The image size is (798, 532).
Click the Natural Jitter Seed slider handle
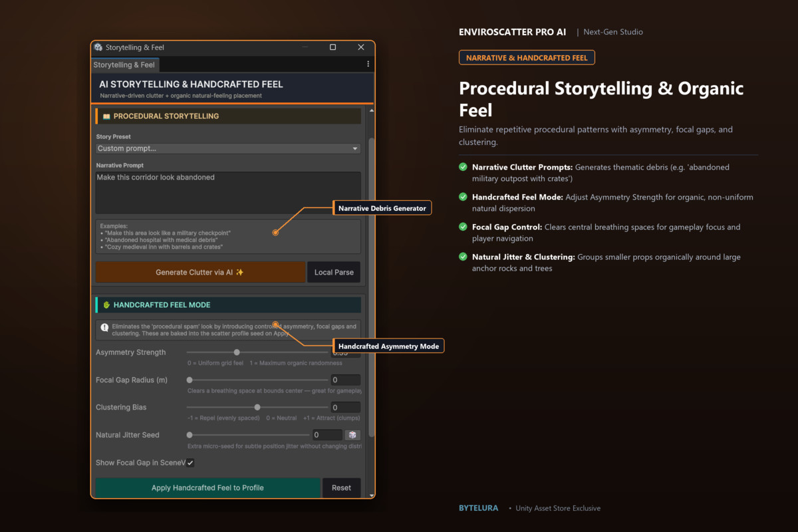pos(190,435)
